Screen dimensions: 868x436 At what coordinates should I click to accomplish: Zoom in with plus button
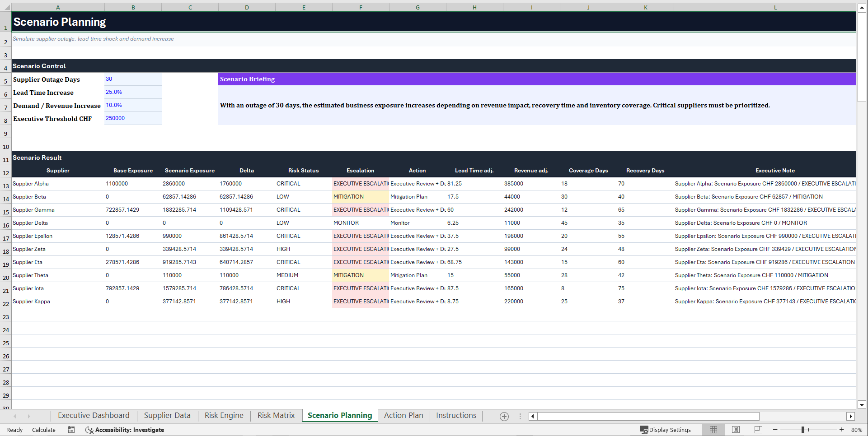coord(841,430)
